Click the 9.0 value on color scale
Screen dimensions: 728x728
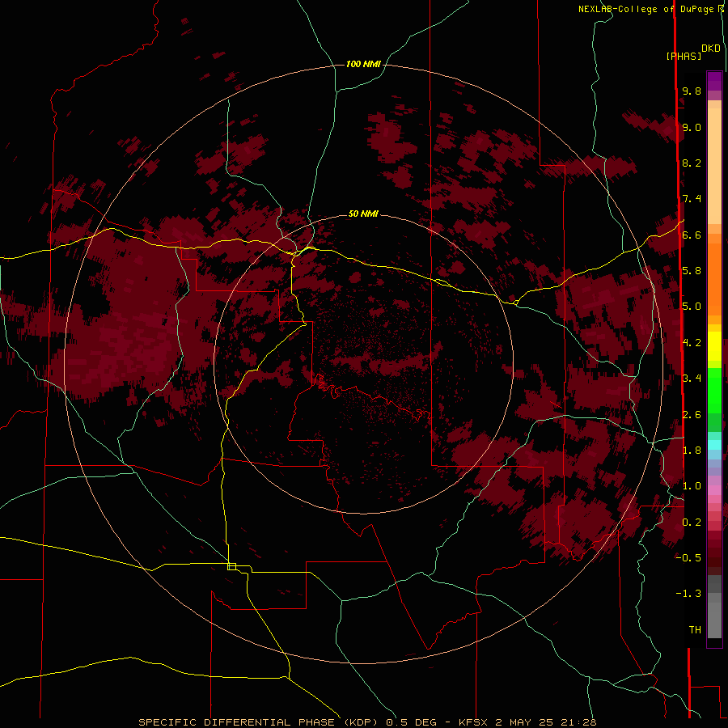[x=692, y=127]
